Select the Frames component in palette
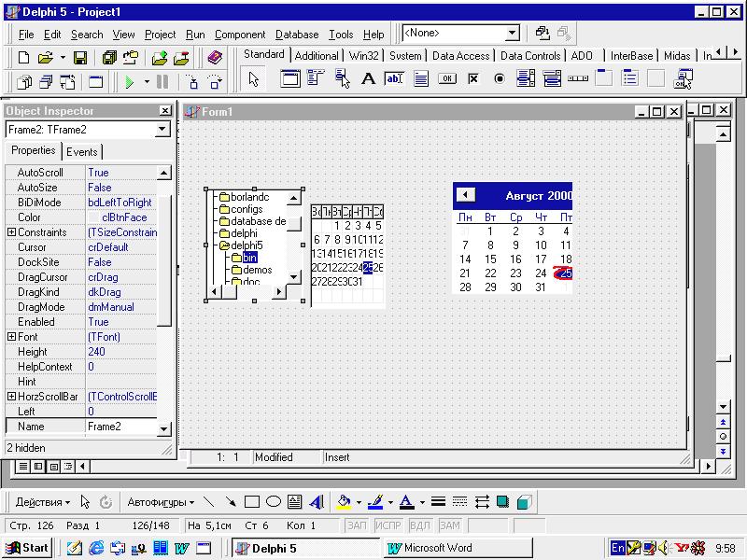Image resolution: width=747 pixels, height=560 pixels. coord(290,78)
